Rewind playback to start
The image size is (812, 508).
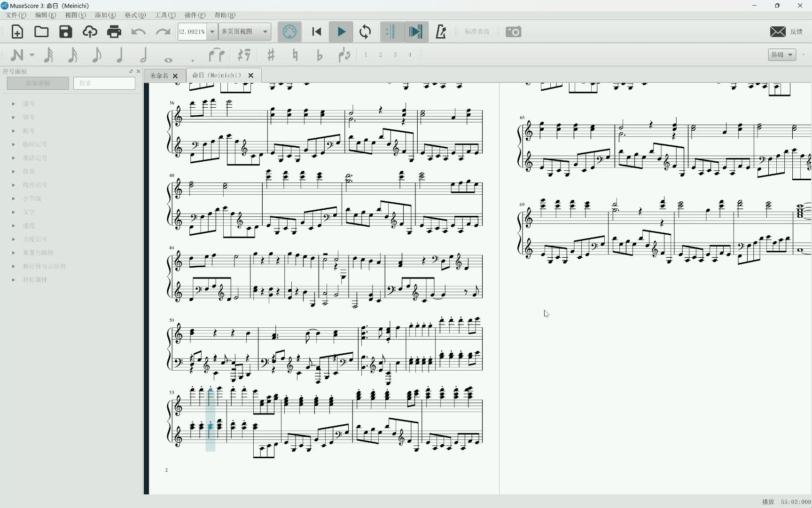(317, 32)
